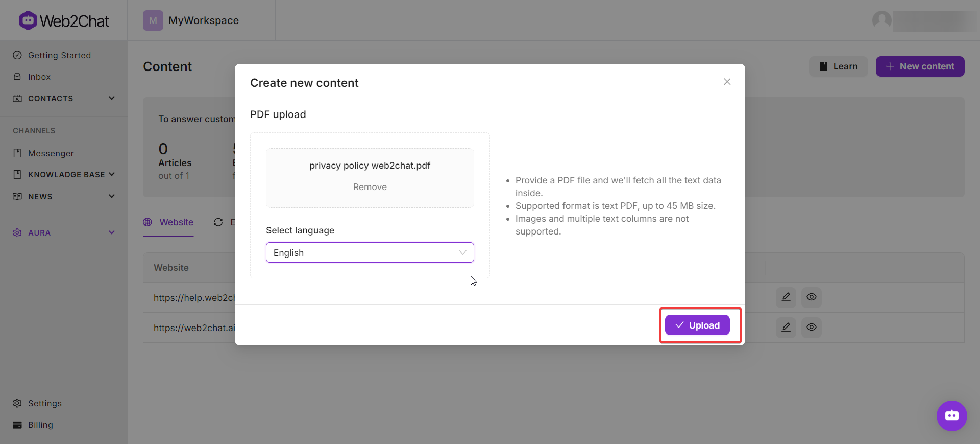Image resolution: width=980 pixels, height=444 pixels.
Task: Click Remove under the PDF filename
Action: point(370,187)
